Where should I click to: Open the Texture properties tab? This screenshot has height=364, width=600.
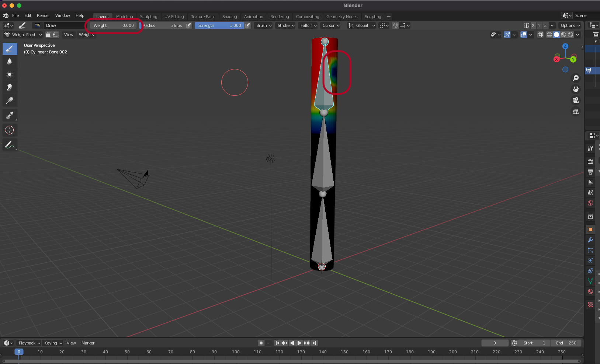tap(590, 305)
